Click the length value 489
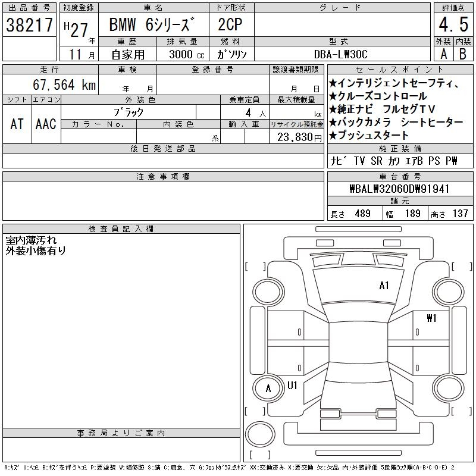 point(363,214)
